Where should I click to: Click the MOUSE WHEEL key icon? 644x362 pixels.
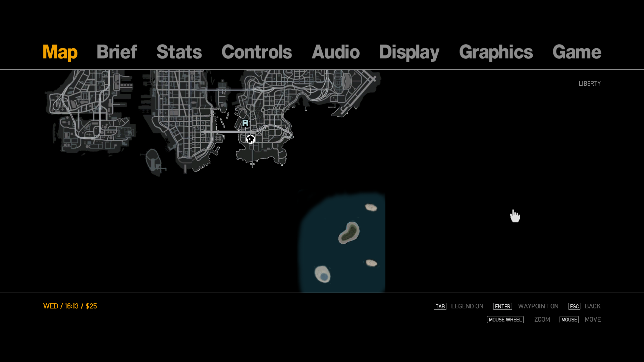[505, 320]
